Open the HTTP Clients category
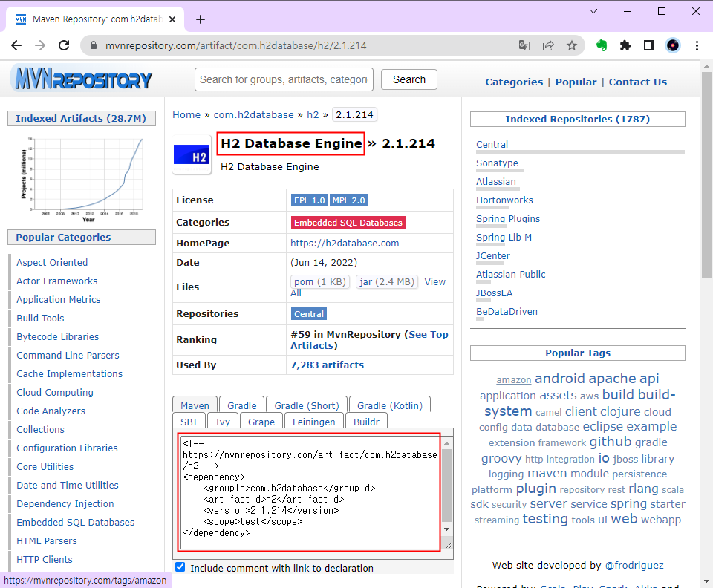The image size is (713, 588). click(45, 559)
